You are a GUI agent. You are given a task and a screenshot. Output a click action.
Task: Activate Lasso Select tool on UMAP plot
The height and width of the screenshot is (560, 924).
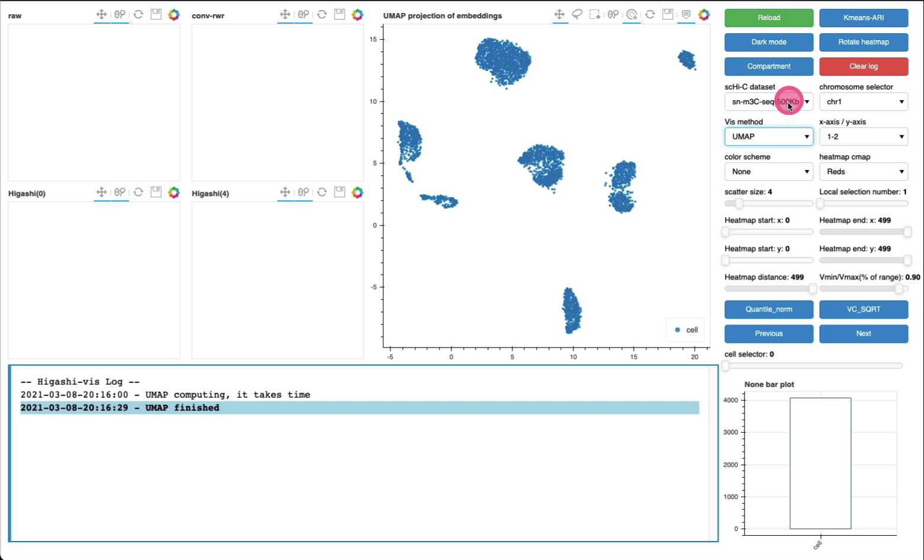577,15
